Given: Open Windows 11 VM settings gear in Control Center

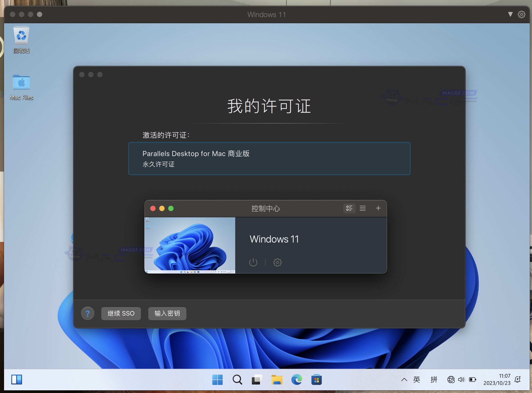Looking at the screenshot, I should (x=277, y=262).
